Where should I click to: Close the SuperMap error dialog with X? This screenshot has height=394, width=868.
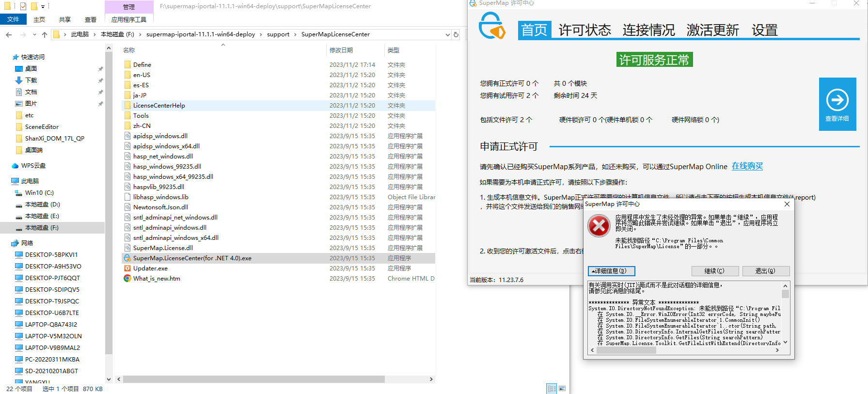coord(787,204)
